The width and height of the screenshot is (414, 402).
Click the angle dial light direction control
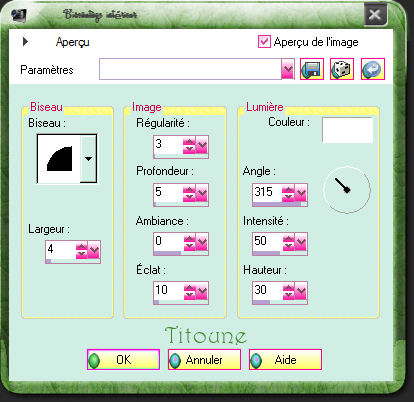pyautogui.click(x=347, y=190)
